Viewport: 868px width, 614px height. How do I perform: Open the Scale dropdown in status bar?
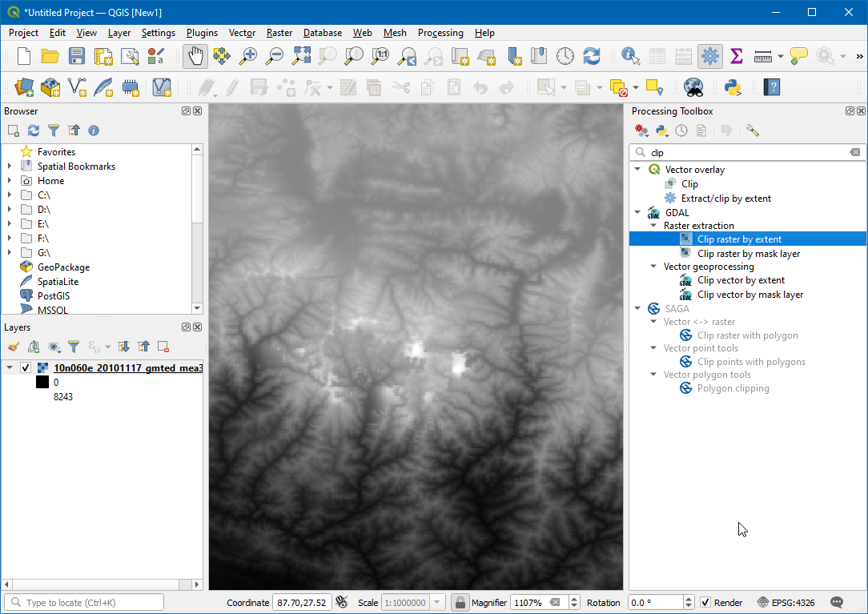437,603
